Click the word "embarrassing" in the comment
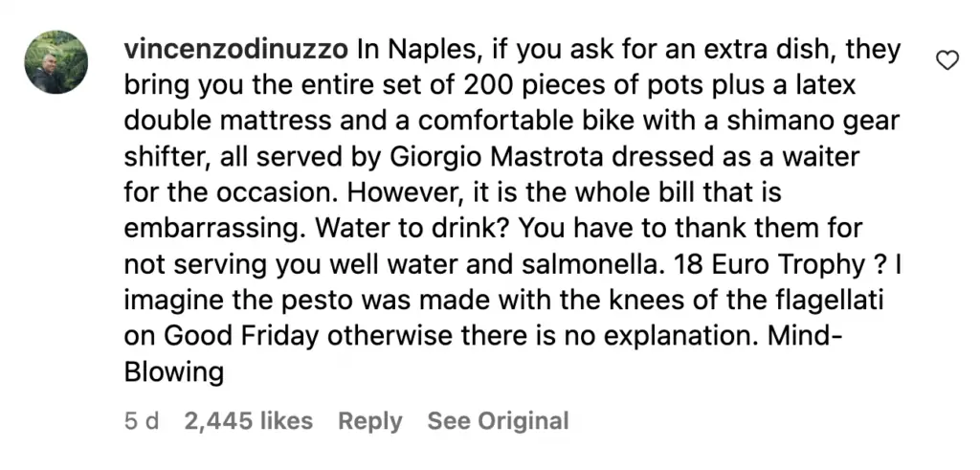The height and width of the screenshot is (470, 980). 207,230
